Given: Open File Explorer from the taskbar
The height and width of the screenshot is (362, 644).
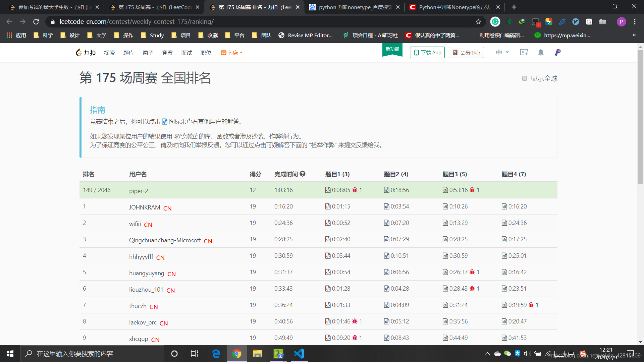Looking at the screenshot, I should tap(257, 354).
